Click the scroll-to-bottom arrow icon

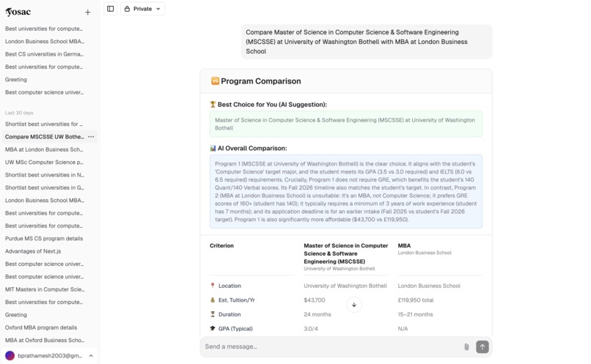[x=354, y=305]
